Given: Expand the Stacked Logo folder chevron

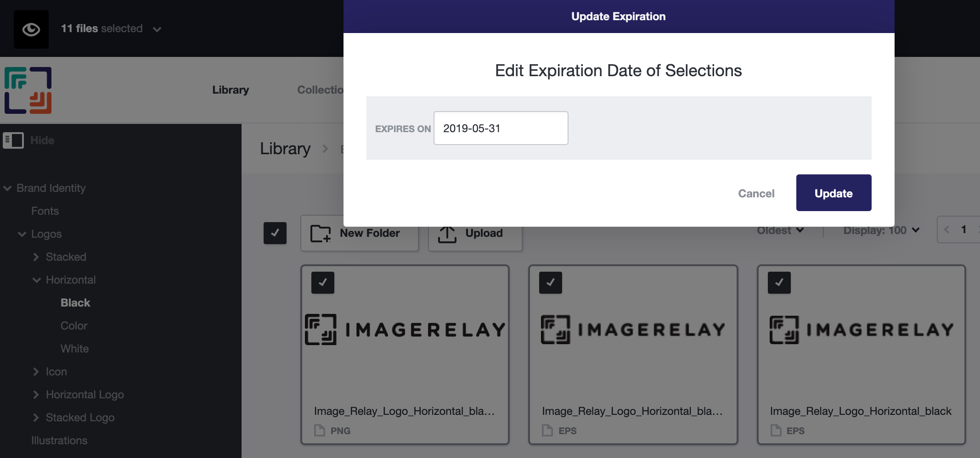Looking at the screenshot, I should [36, 418].
